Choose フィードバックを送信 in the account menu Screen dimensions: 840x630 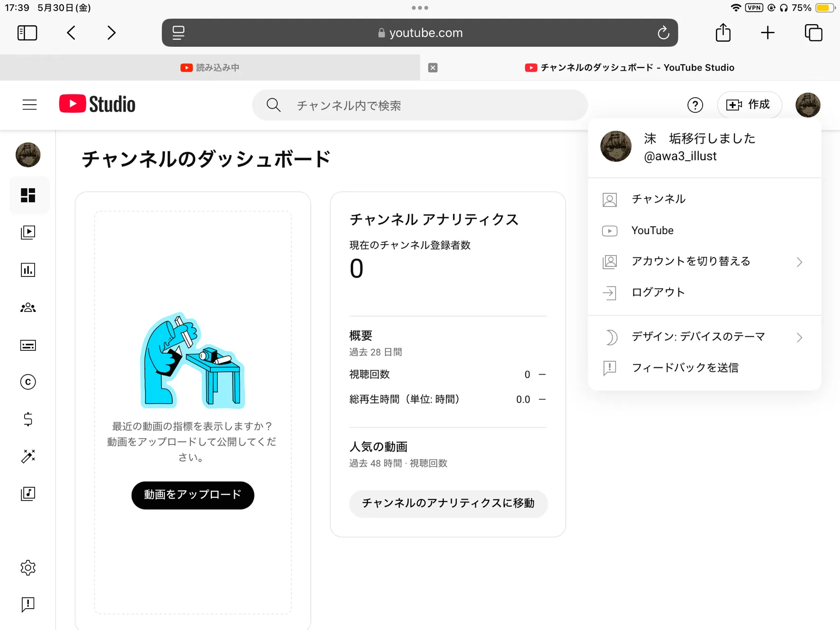pos(705,368)
